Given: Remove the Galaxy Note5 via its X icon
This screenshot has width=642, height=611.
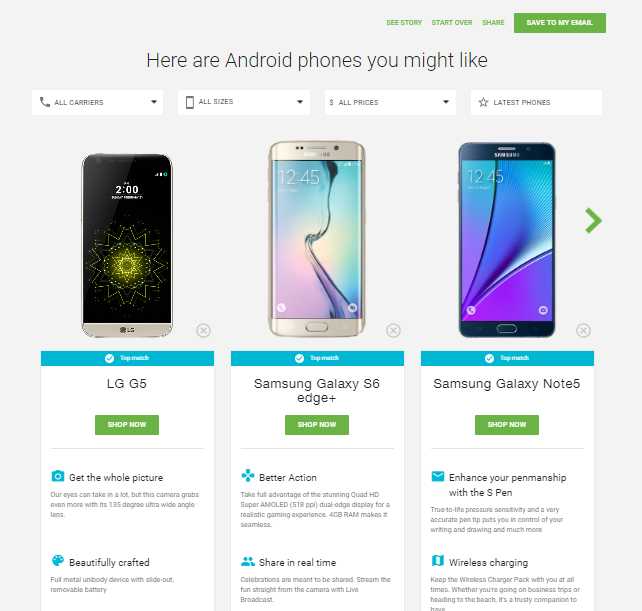Looking at the screenshot, I should coord(583,330).
